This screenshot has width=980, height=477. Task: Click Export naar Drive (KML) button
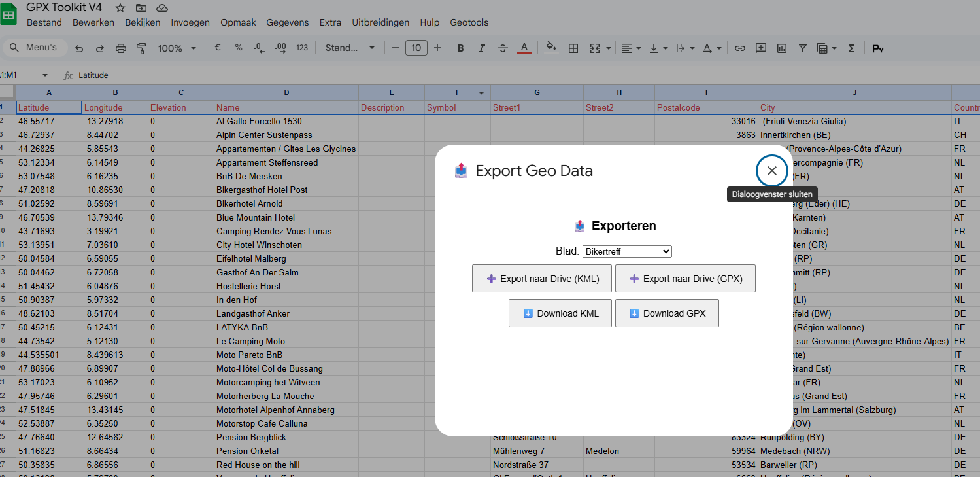(x=542, y=279)
